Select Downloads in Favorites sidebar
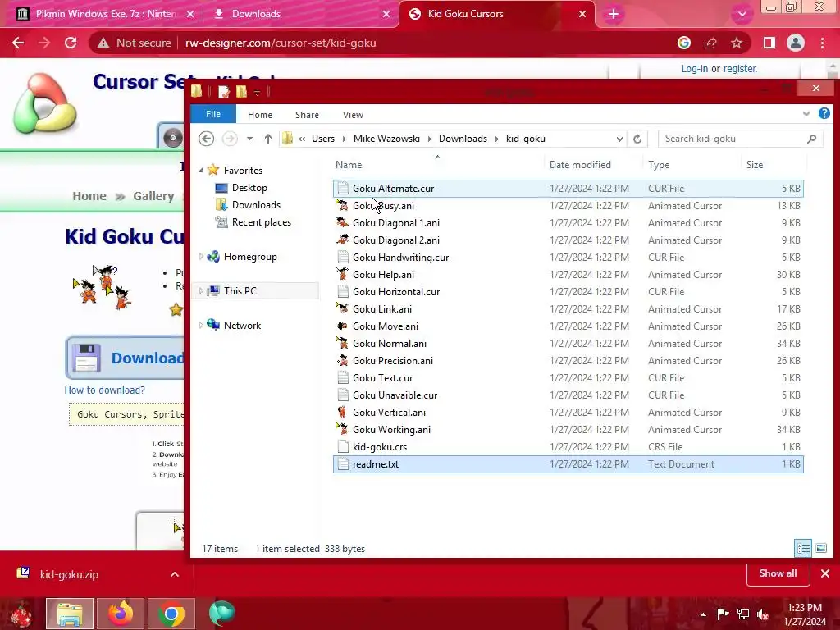Image resolution: width=840 pixels, height=630 pixels. (256, 204)
